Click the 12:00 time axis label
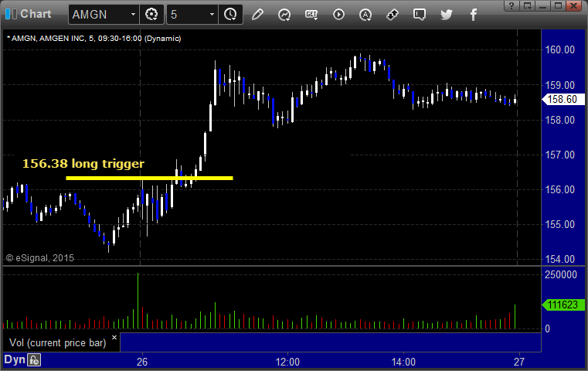This screenshot has width=588, height=371. [287, 362]
